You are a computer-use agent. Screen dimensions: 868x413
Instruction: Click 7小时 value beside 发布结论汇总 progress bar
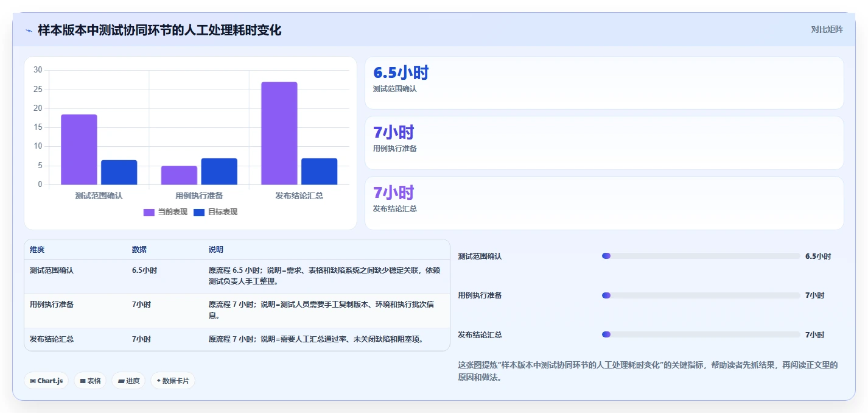(815, 335)
